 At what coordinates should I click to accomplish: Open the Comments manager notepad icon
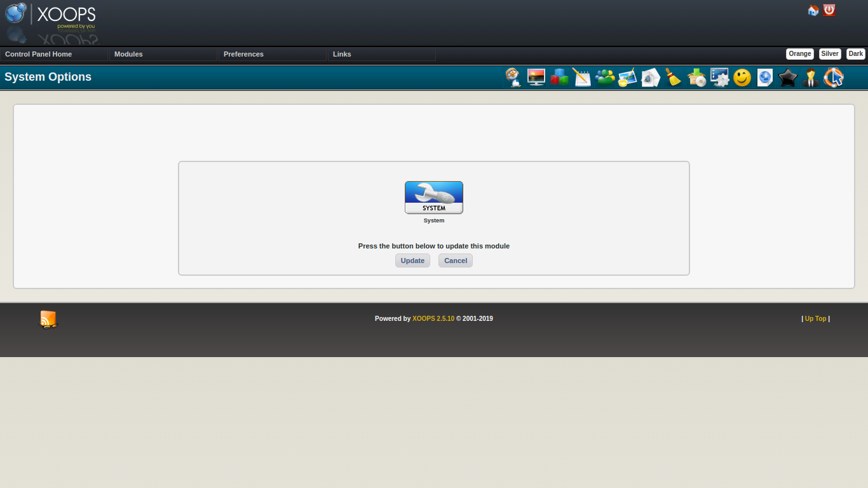point(582,78)
